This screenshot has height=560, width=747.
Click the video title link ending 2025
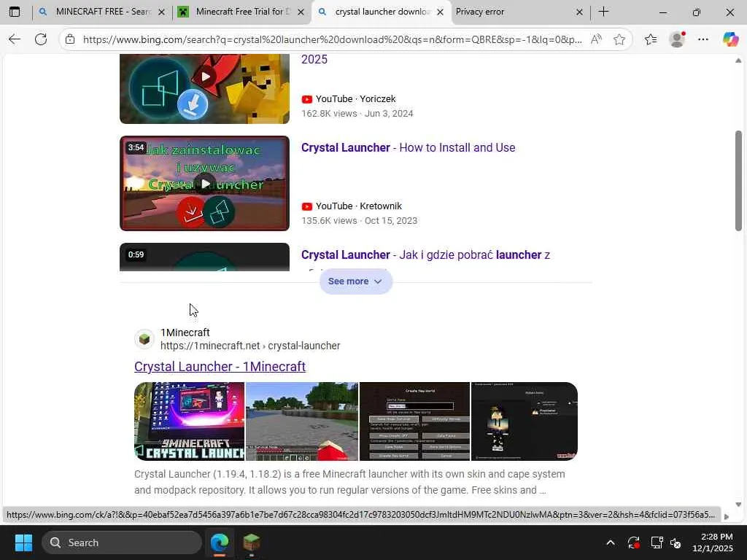pyautogui.click(x=314, y=60)
